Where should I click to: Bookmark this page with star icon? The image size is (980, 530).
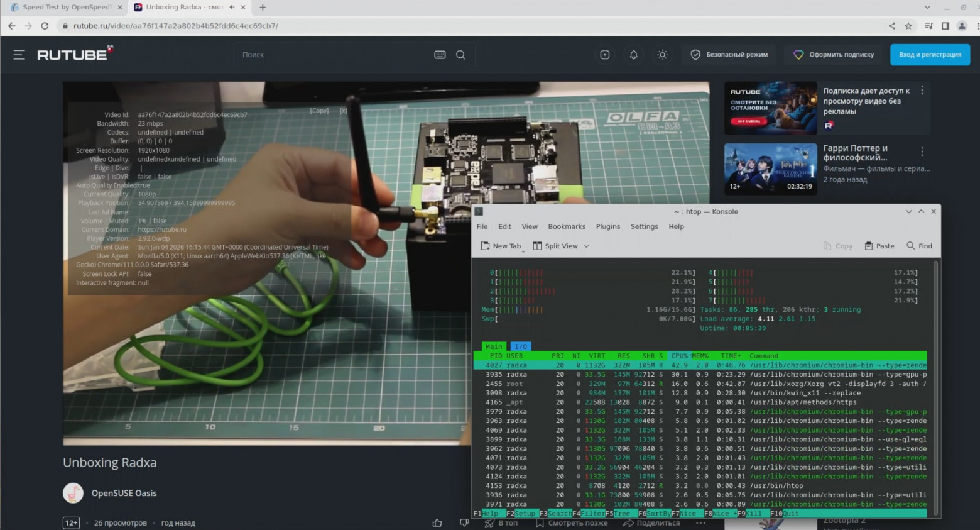(x=908, y=26)
